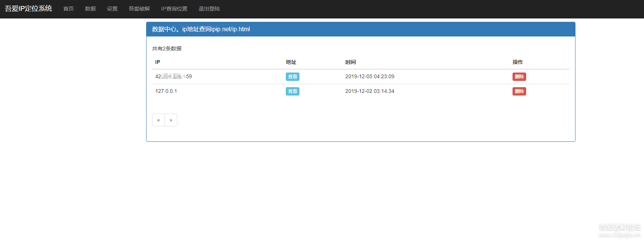Click the IP column header

[x=157, y=62]
